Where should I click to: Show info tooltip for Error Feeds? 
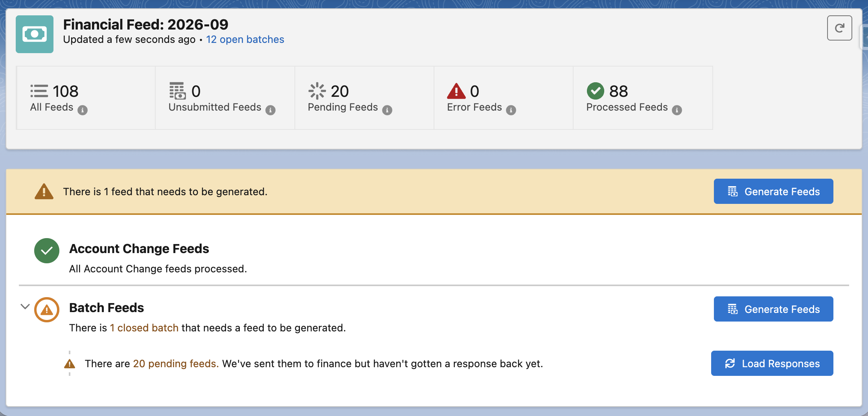click(x=511, y=110)
